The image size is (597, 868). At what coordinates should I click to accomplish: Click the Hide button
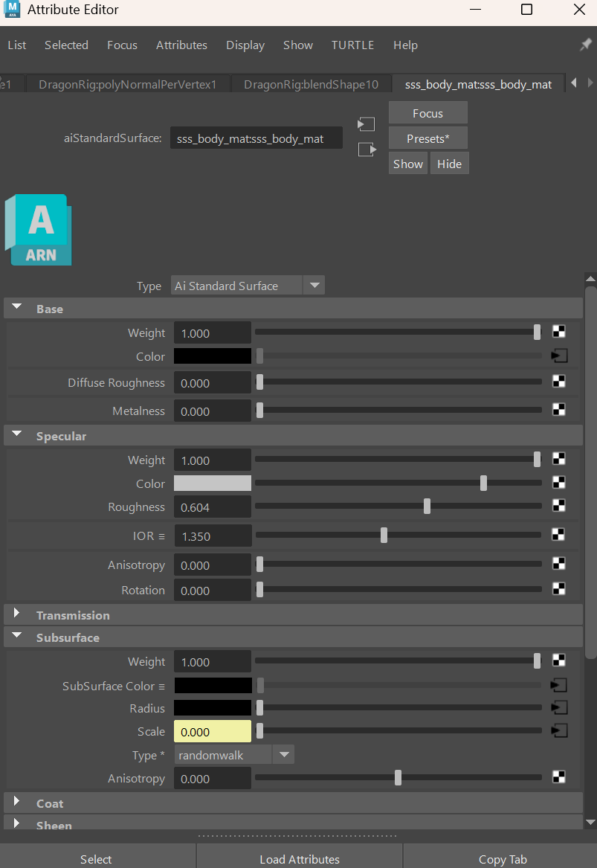coord(449,164)
